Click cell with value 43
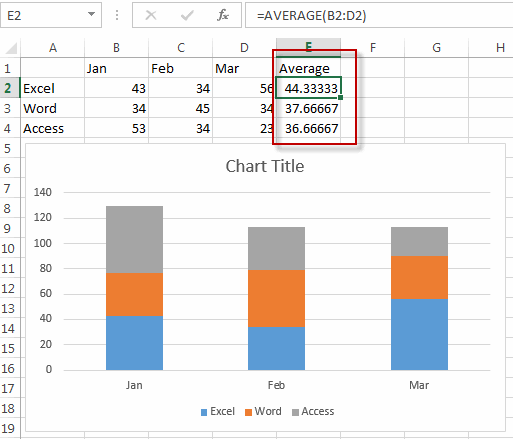 116,88
